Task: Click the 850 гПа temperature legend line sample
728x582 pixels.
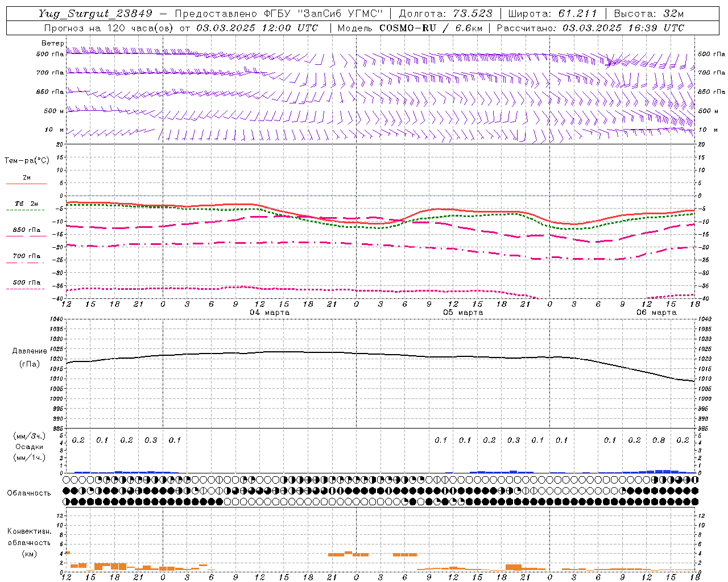Action: point(26,236)
